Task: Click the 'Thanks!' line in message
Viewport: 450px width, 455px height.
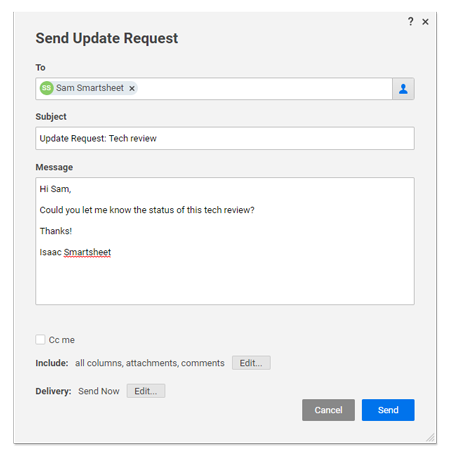Action: pos(56,231)
